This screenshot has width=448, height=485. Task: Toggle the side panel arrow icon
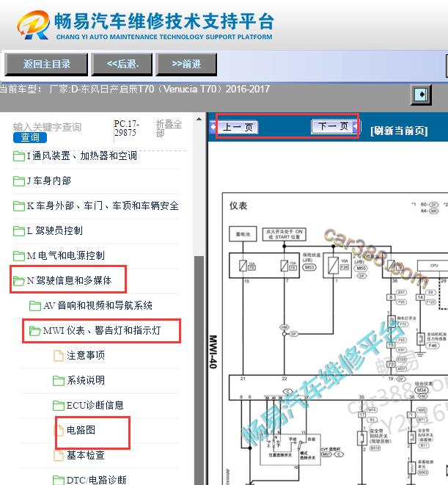pyautogui.click(x=421, y=95)
